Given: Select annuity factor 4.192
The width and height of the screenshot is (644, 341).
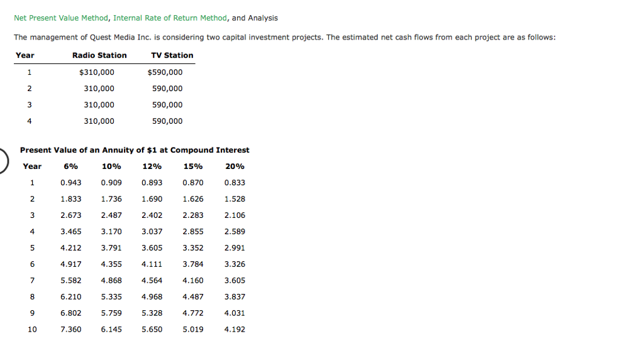Looking at the screenshot, I should coord(235,330).
